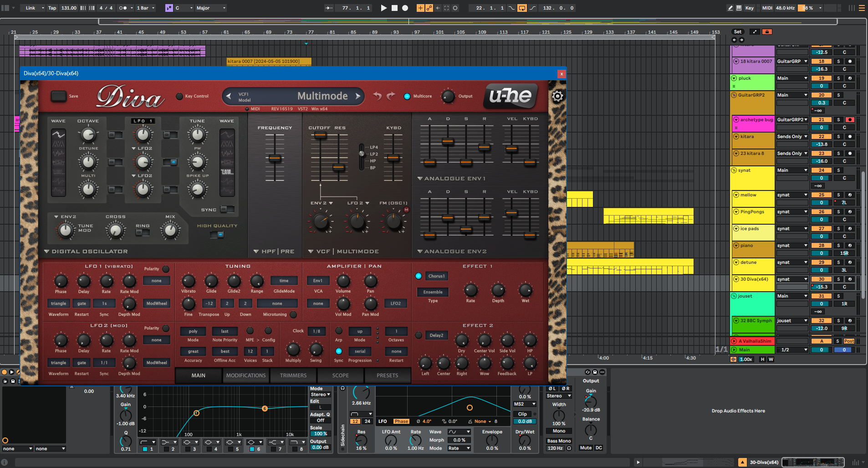Click the HPF Frequency slider handle

pos(275,159)
